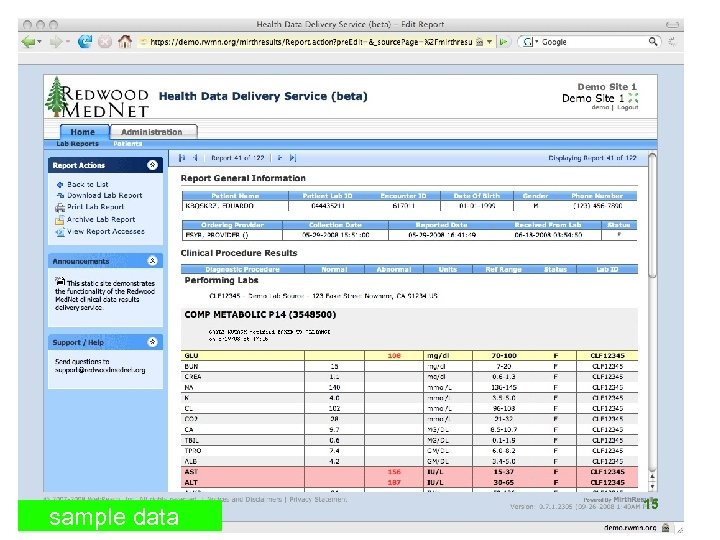Click scrollbar down arrow in report pane
Screen dimensions: 720x540
click(652, 487)
